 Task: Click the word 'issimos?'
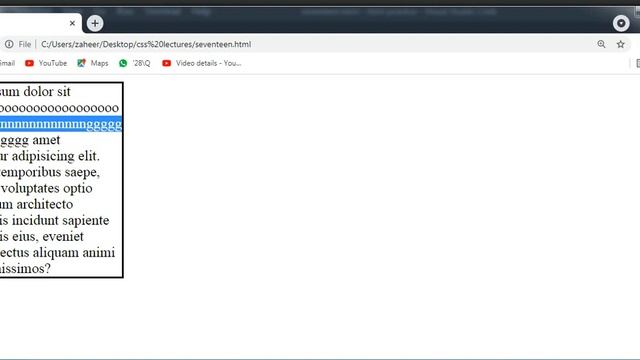25,269
